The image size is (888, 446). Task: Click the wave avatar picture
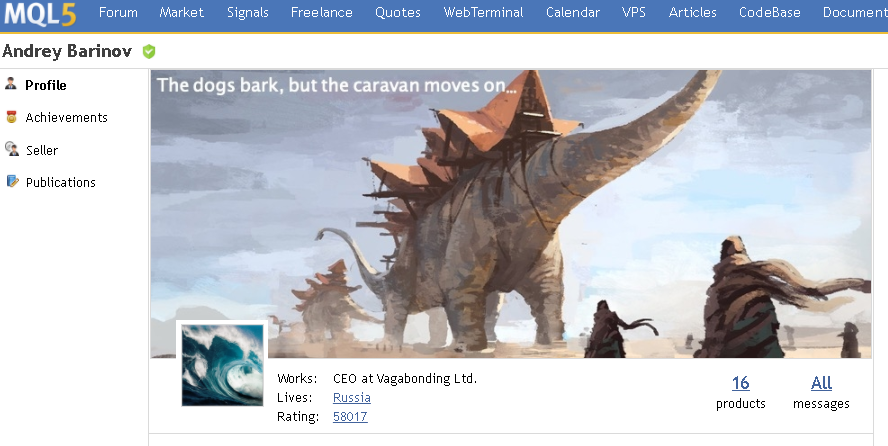(223, 365)
